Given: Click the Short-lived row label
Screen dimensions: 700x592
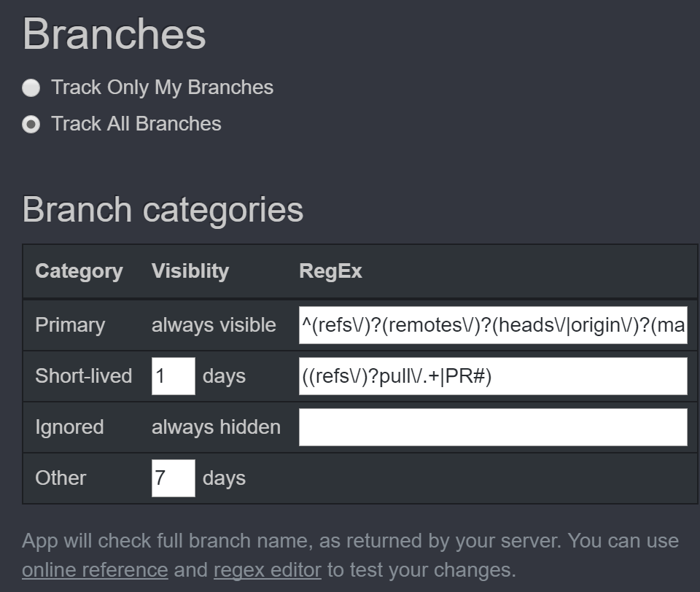Looking at the screenshot, I should (x=83, y=376).
